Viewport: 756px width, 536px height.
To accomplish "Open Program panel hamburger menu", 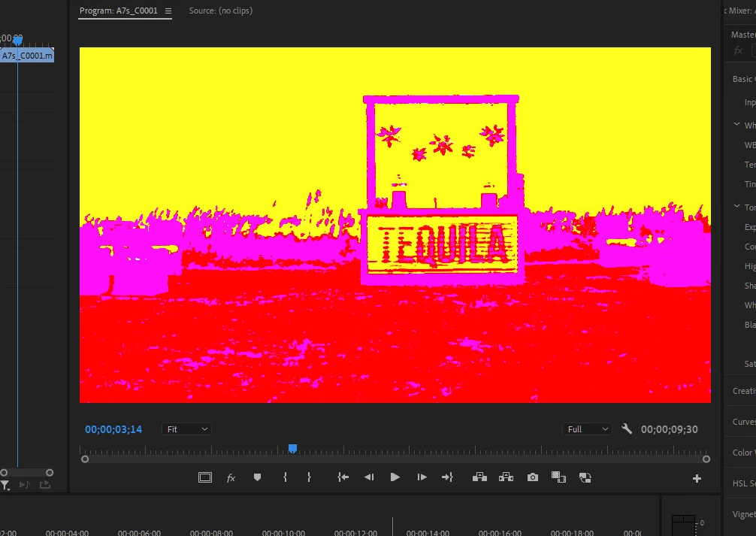I will [x=168, y=11].
